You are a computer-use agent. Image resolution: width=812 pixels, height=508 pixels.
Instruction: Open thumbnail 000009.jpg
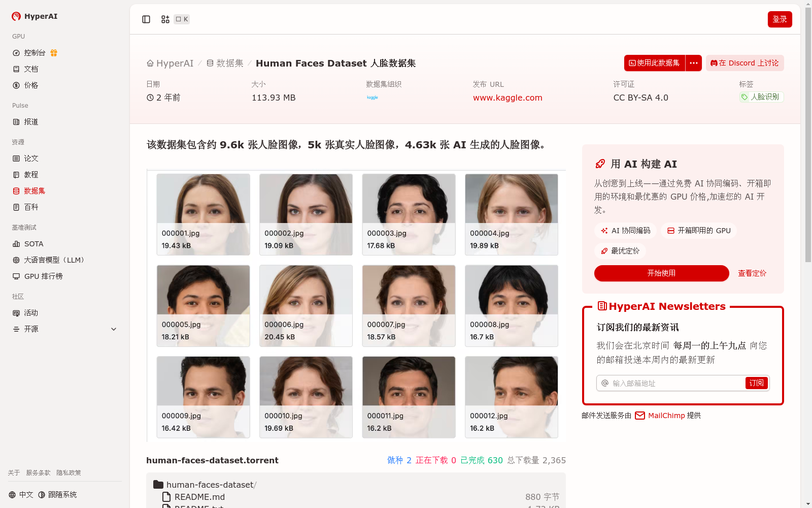pyautogui.click(x=204, y=397)
